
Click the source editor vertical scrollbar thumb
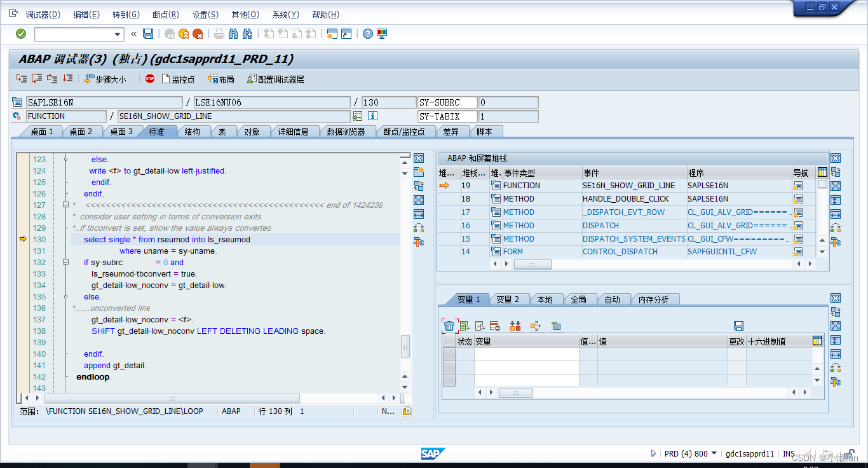click(x=405, y=347)
